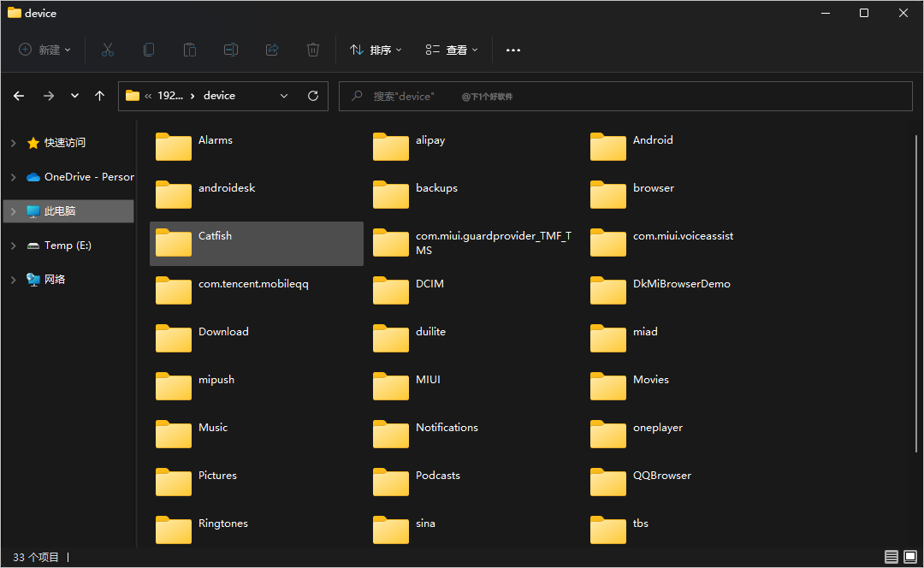Go up one directory level
The width and height of the screenshot is (924, 568).
point(100,96)
